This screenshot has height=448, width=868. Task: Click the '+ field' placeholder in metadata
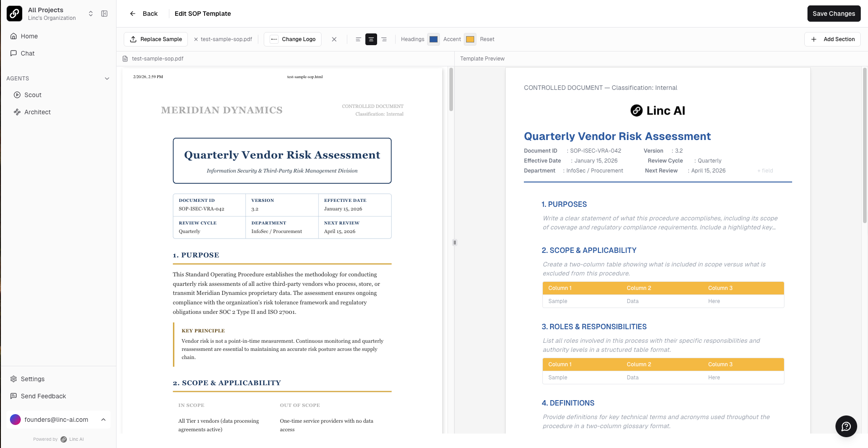pyautogui.click(x=765, y=171)
